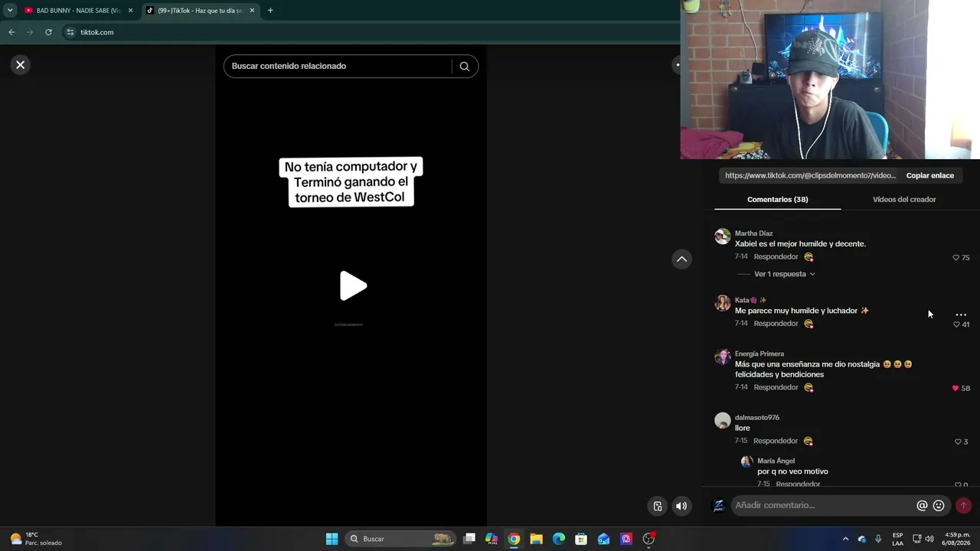Open Kata's profile avatar
The width and height of the screenshot is (980, 551).
(723, 302)
